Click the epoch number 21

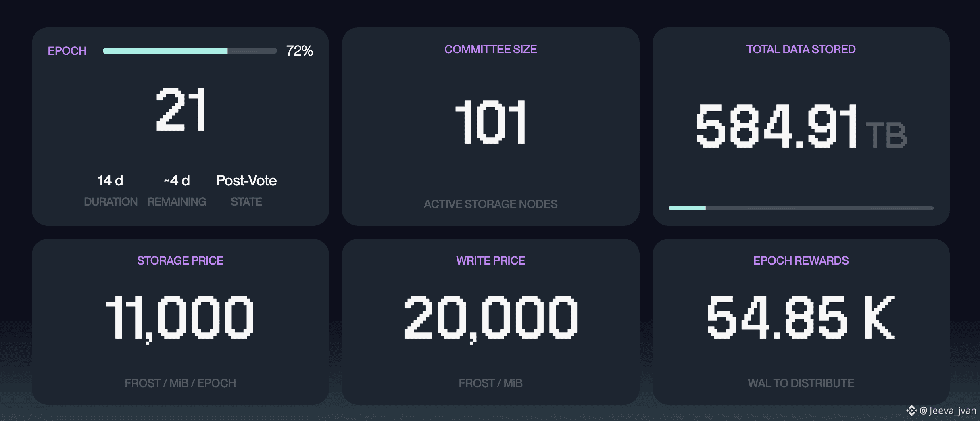(181, 110)
